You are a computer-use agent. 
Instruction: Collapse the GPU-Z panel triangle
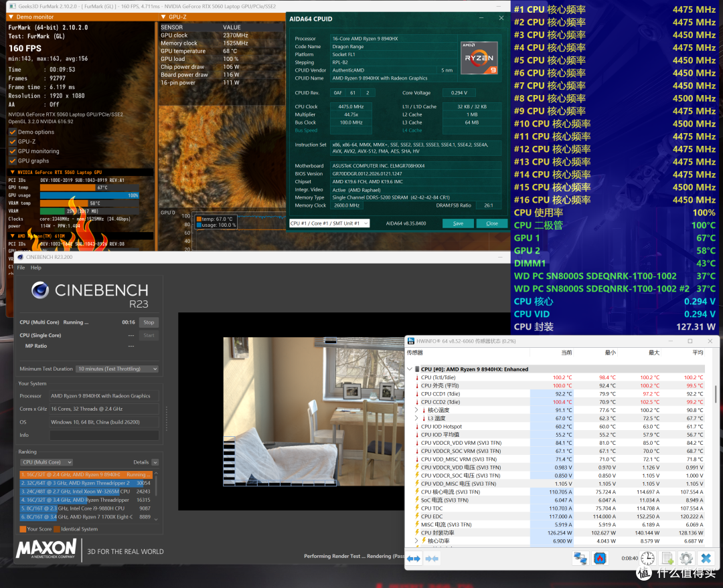point(163,17)
